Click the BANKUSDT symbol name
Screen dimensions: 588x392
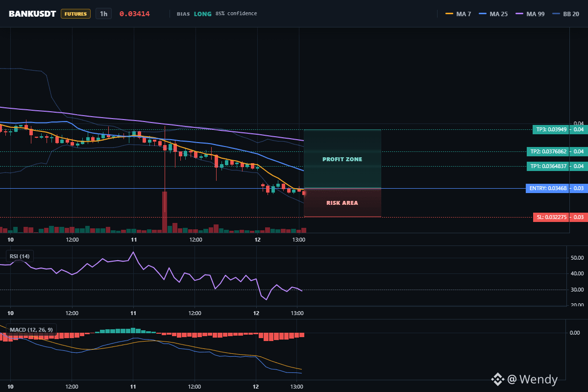click(x=32, y=14)
